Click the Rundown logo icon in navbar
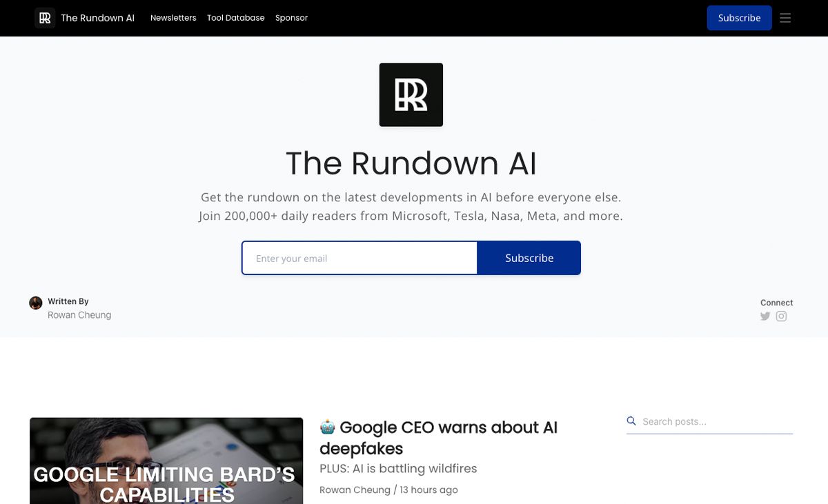Screen dimensions: 828x504 (45, 18)
